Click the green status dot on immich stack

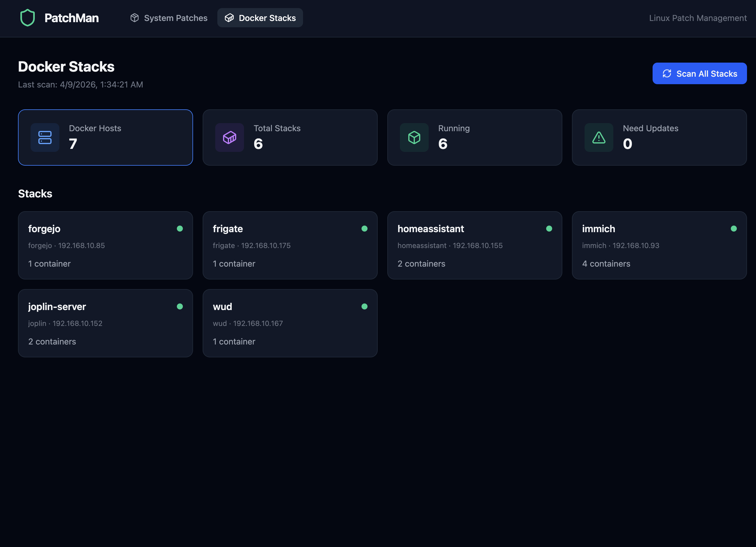pyautogui.click(x=734, y=229)
